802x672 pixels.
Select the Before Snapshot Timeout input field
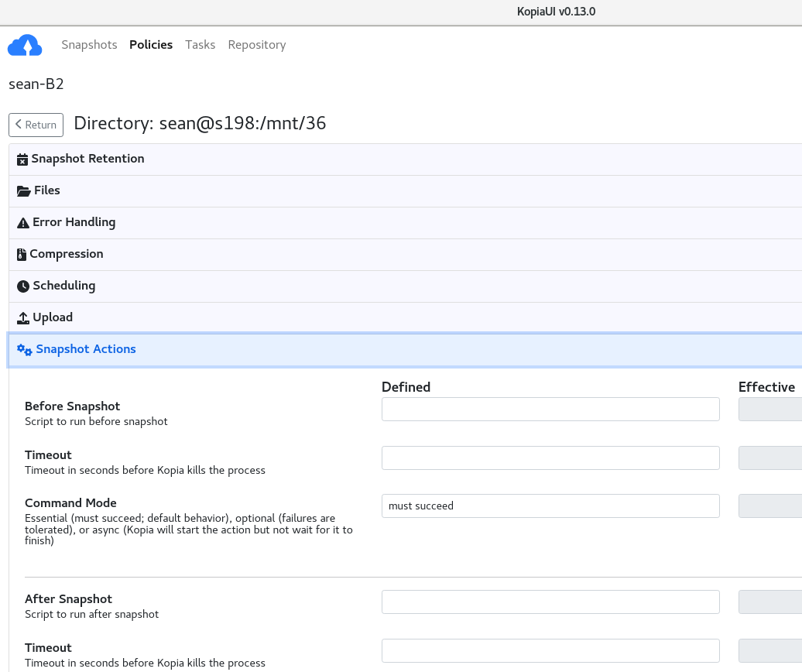tap(550, 458)
